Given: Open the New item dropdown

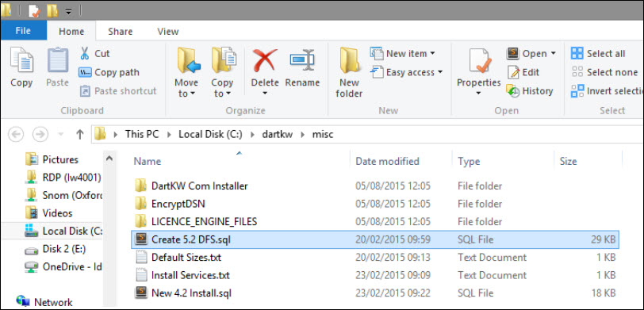Looking at the screenshot, I should tap(432, 54).
